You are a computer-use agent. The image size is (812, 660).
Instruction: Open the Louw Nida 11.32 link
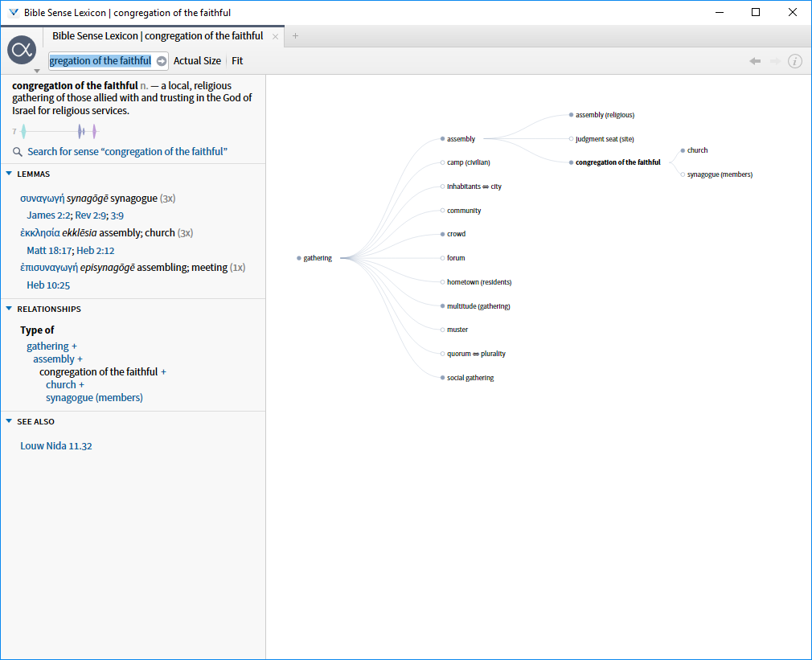(56, 446)
